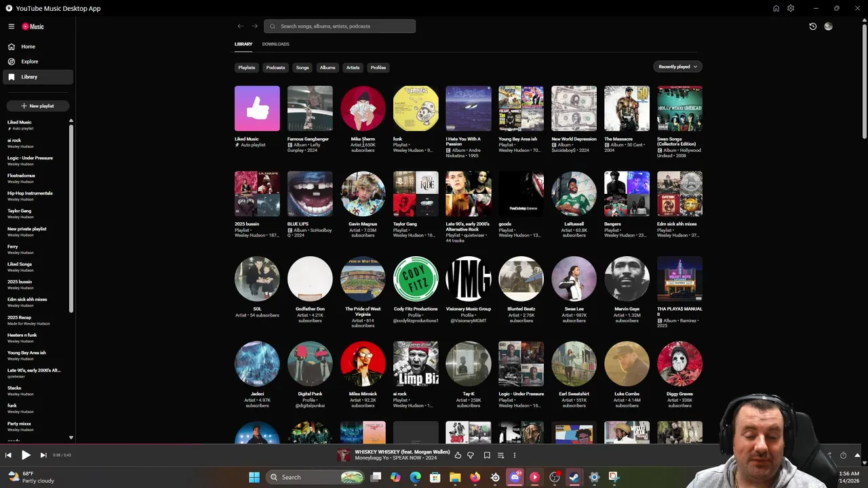
Task: Focus the search songs, albums, artists field
Action: click(x=340, y=26)
